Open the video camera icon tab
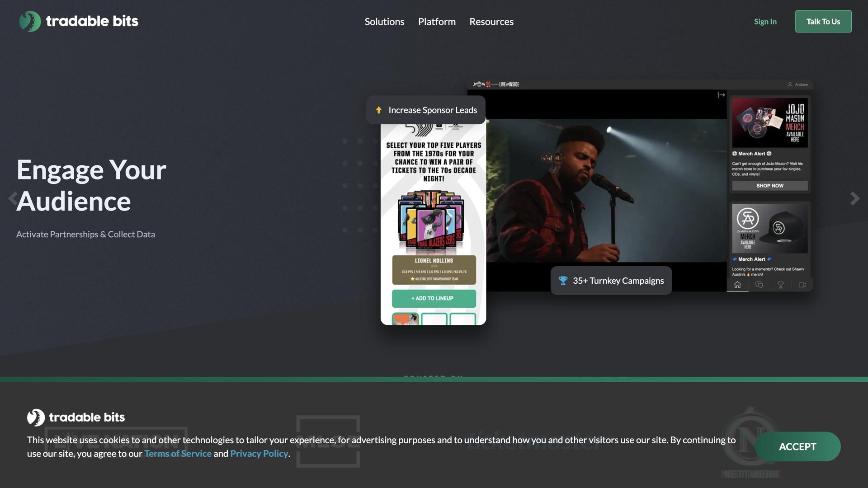Screen dimensions: 868x488 (x=802, y=285)
